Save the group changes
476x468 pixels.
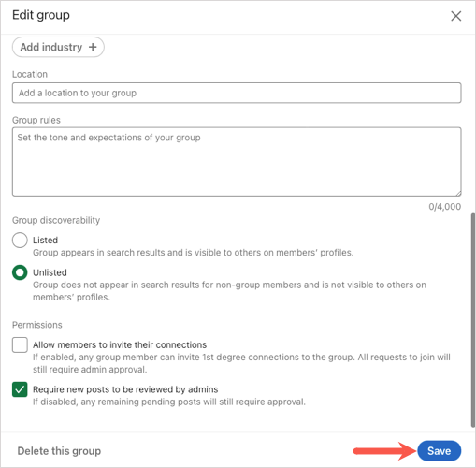pos(439,451)
